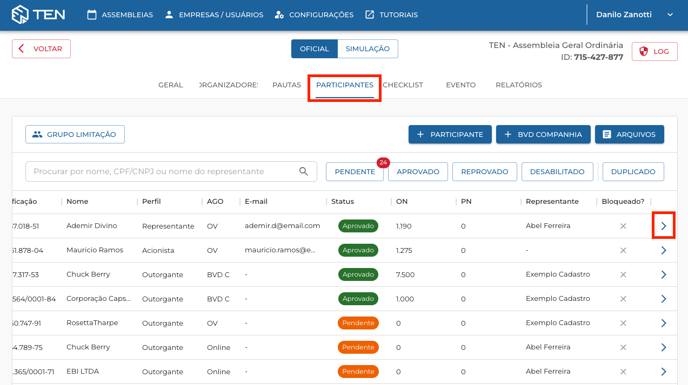Click Pendente badge for EBI LTDA
688x385 pixels.
[x=358, y=371]
